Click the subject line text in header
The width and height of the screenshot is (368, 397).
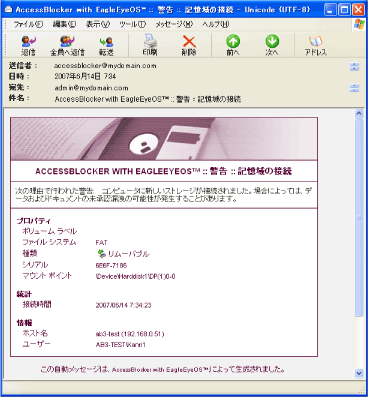click(x=148, y=99)
